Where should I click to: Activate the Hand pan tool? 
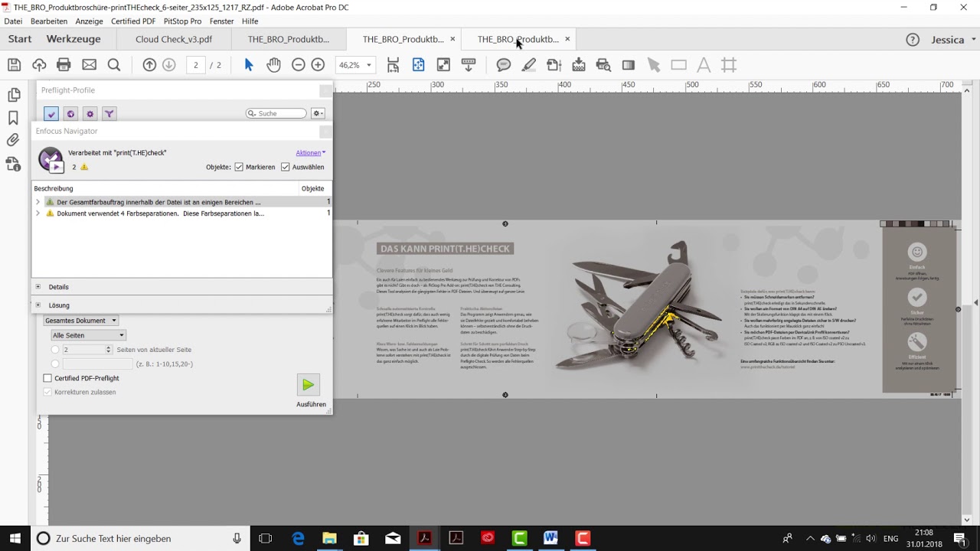click(x=274, y=65)
